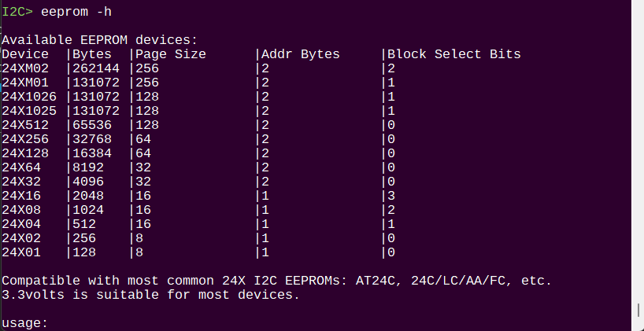The height and width of the screenshot is (331, 644).
Task: Click the green I2C> prompt
Action: pyautogui.click(x=17, y=12)
